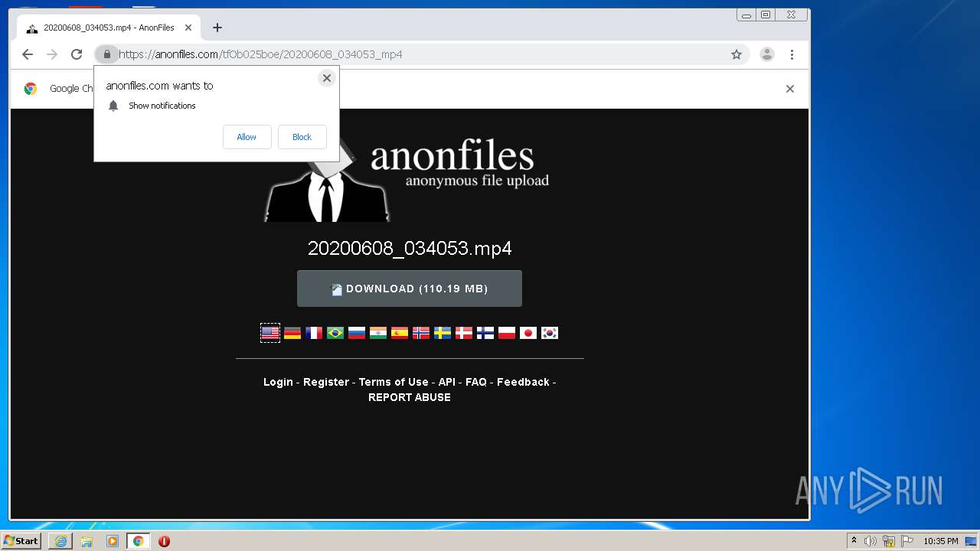Go back in browser history
This screenshot has height=551, width=980.
coord(28,54)
